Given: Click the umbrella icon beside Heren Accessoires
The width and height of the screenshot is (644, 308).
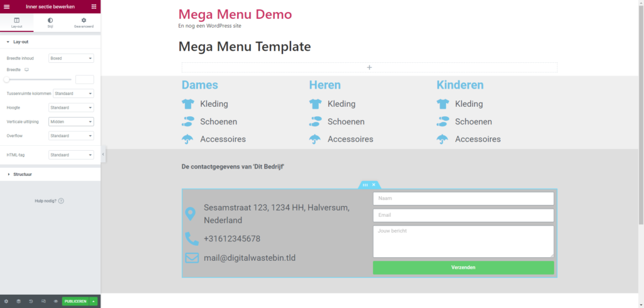Looking at the screenshot, I should click(315, 139).
